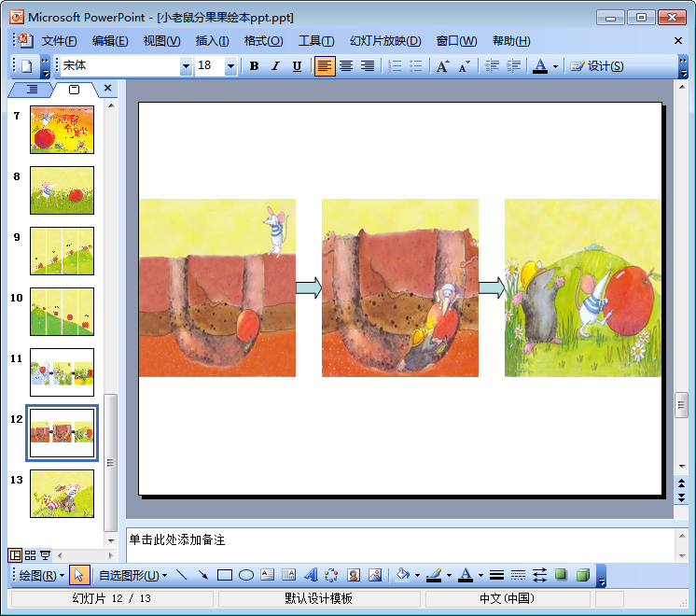This screenshot has width=696, height=616.
Task: Toggle italic formatting
Action: (x=275, y=66)
